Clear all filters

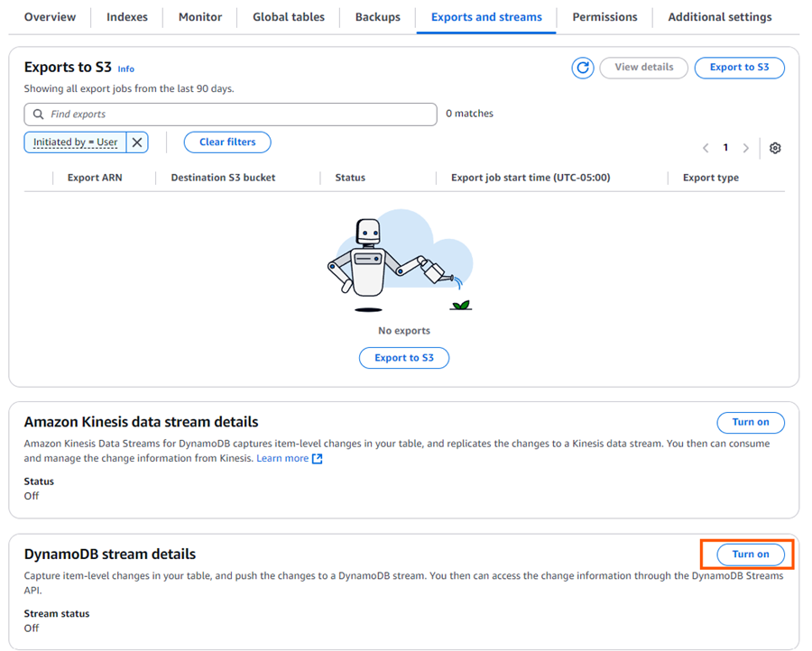227,142
